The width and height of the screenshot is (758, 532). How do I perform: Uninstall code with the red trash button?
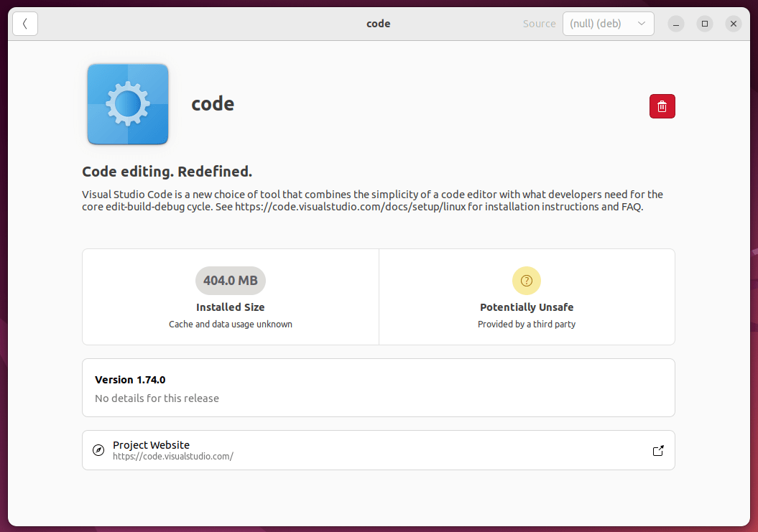662,106
